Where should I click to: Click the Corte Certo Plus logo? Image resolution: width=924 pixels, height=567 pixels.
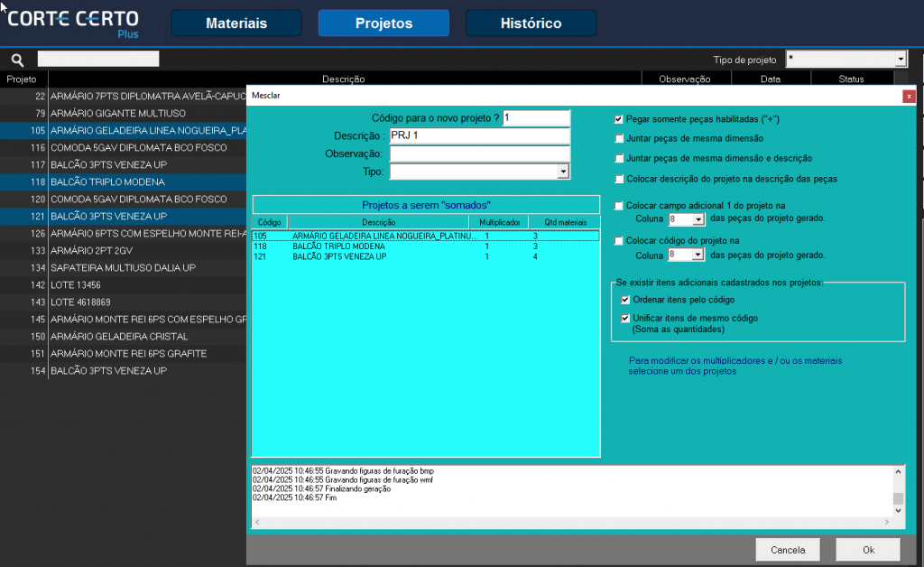[73, 23]
